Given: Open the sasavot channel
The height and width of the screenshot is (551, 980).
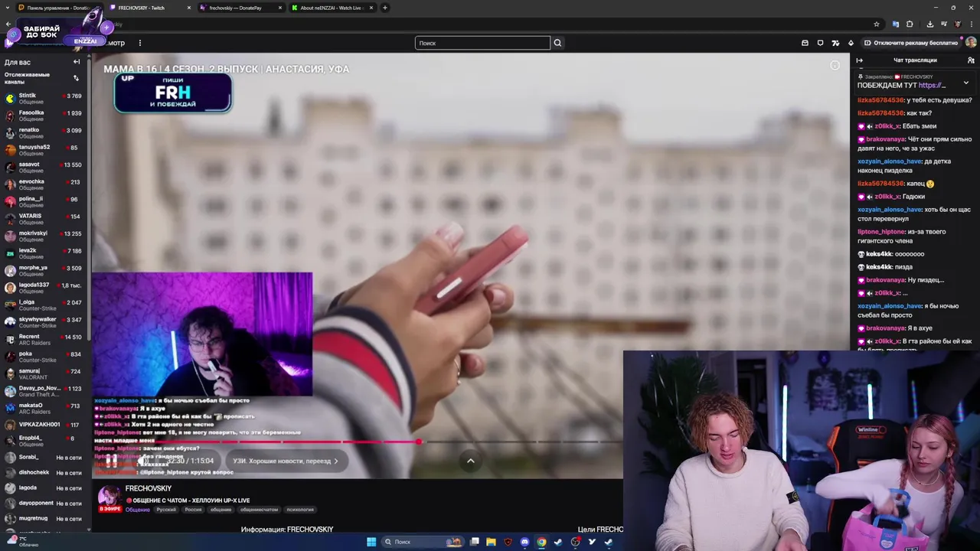Looking at the screenshot, I should tap(45, 168).
